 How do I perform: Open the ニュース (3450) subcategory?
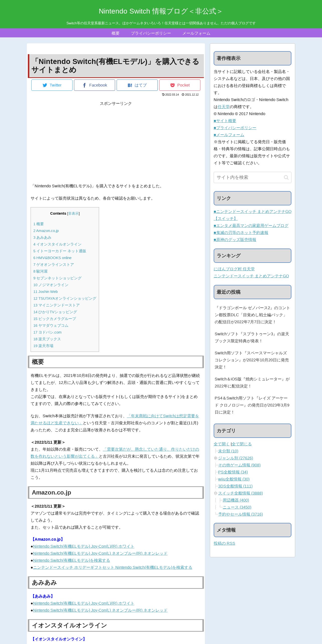point(237,507)
